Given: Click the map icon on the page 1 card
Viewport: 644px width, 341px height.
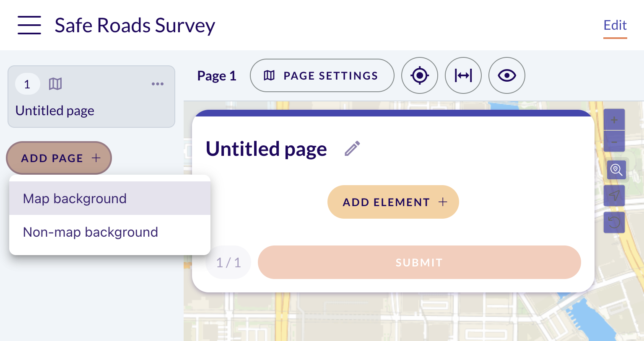Looking at the screenshot, I should 55,84.
